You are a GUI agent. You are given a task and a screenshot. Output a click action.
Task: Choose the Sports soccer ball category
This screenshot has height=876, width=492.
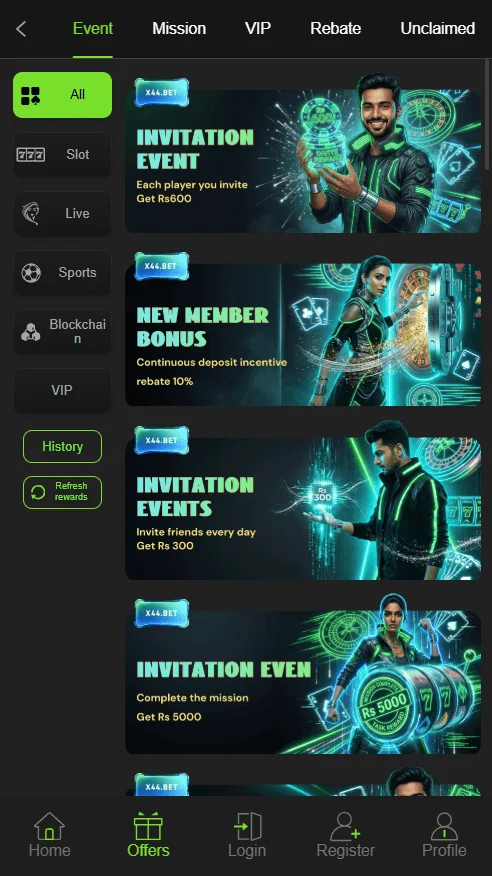tap(63, 273)
